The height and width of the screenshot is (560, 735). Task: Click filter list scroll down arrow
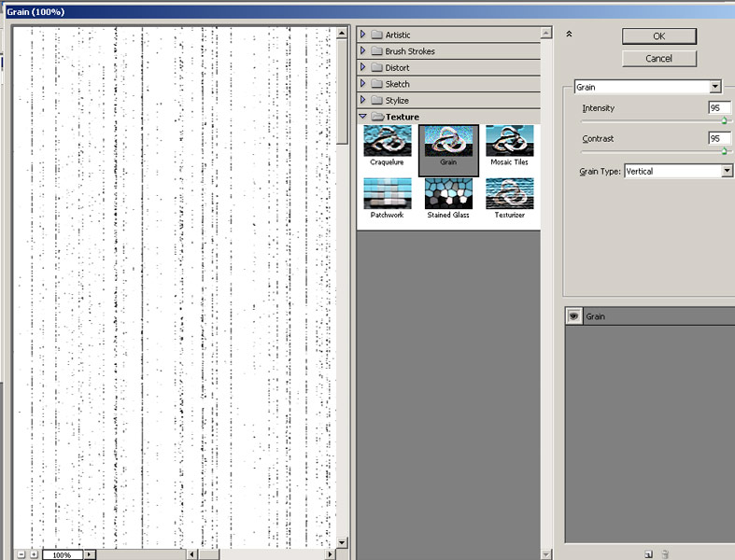[x=545, y=554]
